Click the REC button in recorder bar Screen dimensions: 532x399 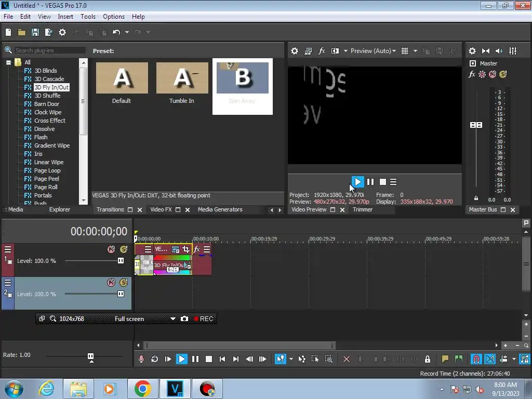[x=204, y=319]
